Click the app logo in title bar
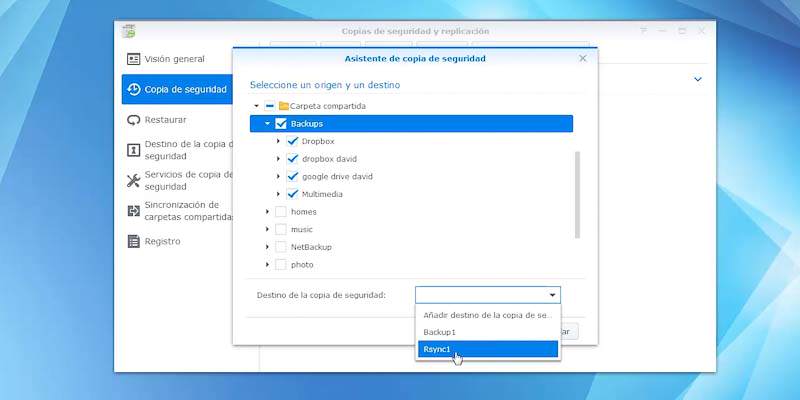Screen dimensions: 800x400 coord(129,31)
